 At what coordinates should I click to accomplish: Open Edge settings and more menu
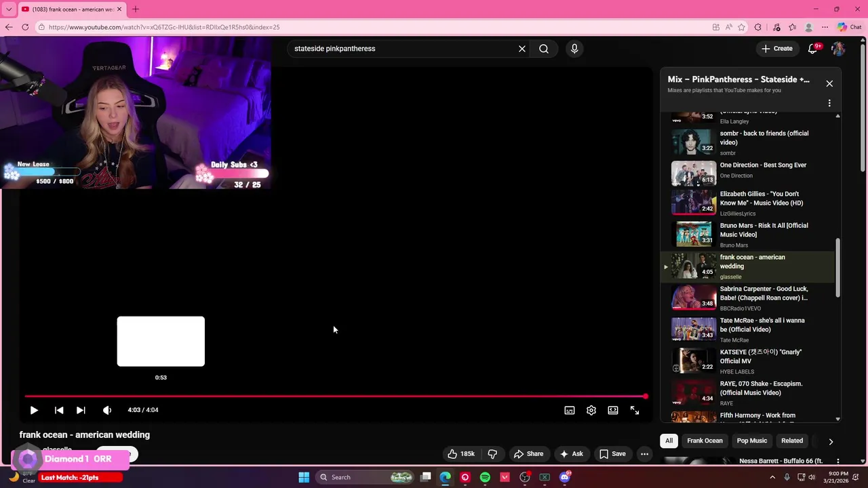825,27
